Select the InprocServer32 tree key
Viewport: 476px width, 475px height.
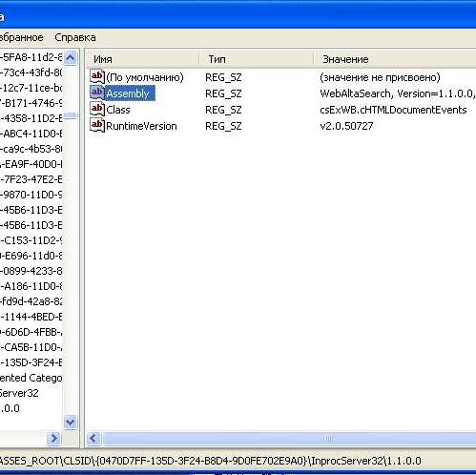[19, 393]
